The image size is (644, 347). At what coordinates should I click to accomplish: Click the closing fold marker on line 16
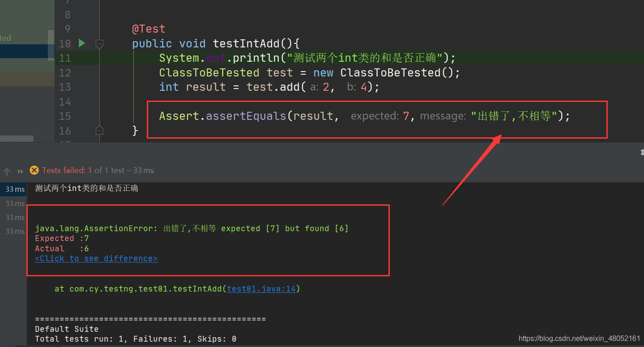[x=99, y=130]
